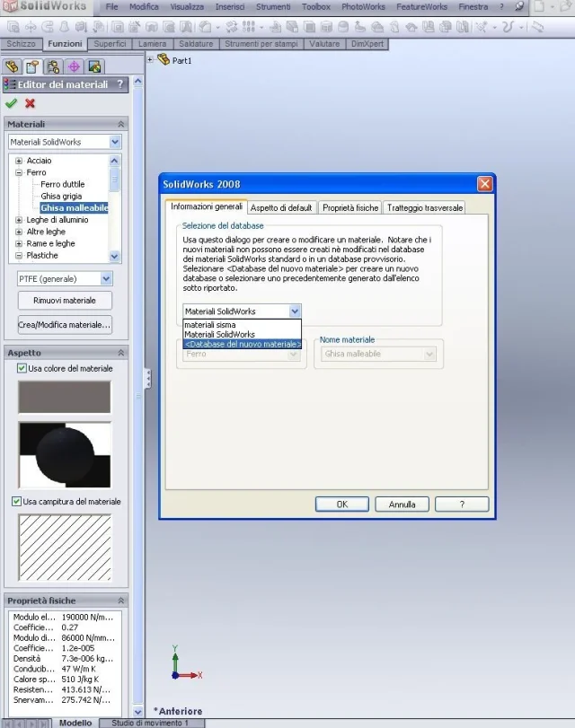This screenshot has width=575, height=728.
Task: Select Ferro duttile in material tree
Action: pyautogui.click(x=62, y=184)
